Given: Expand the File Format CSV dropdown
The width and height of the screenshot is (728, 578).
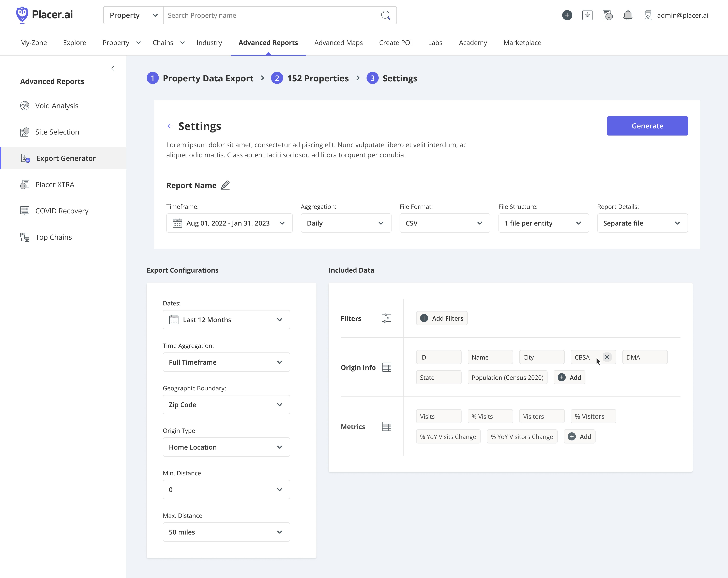Looking at the screenshot, I should point(444,223).
